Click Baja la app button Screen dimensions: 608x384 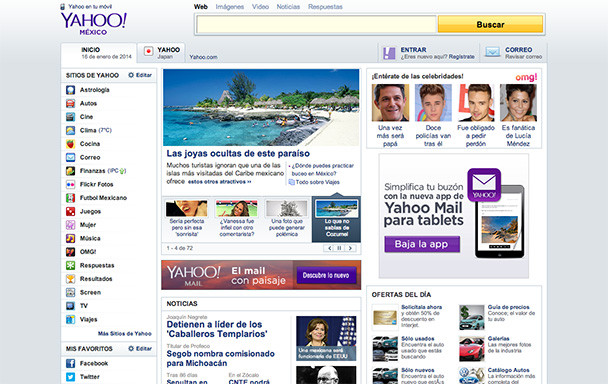pyautogui.click(x=422, y=244)
